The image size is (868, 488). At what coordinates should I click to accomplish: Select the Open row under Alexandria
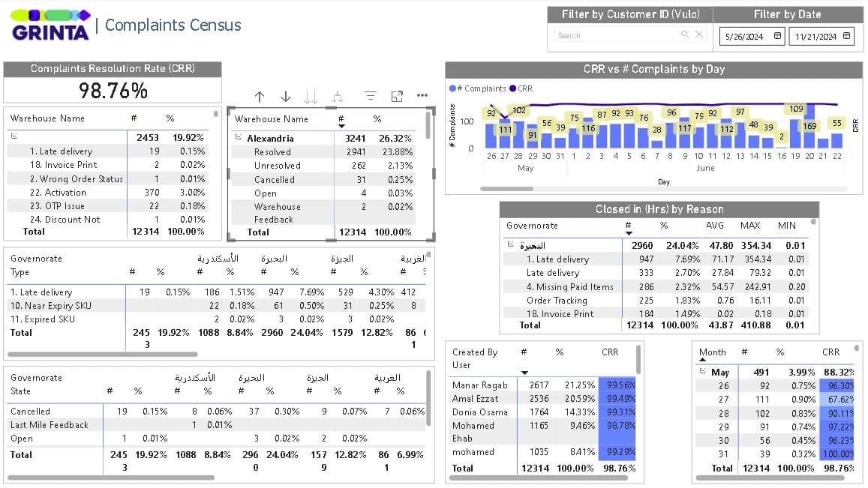click(x=323, y=193)
